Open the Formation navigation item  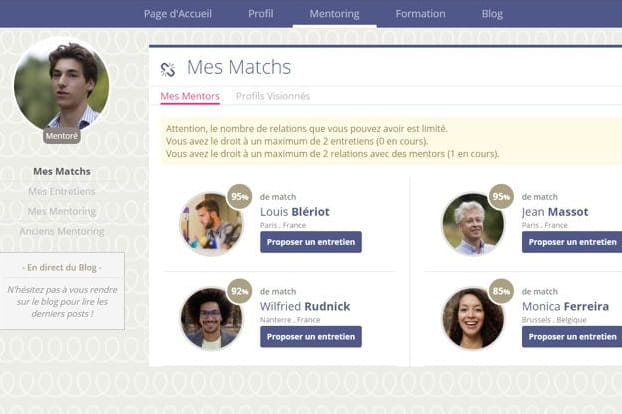pos(421,14)
